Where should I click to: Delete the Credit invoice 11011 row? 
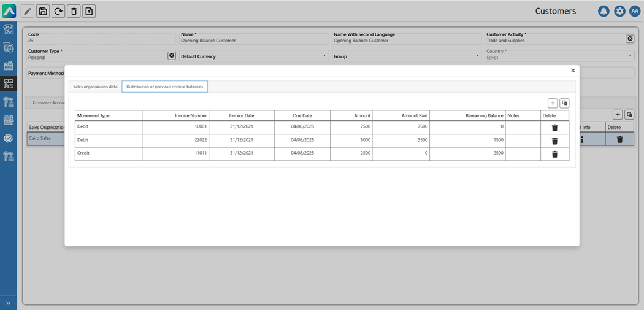pyautogui.click(x=554, y=154)
